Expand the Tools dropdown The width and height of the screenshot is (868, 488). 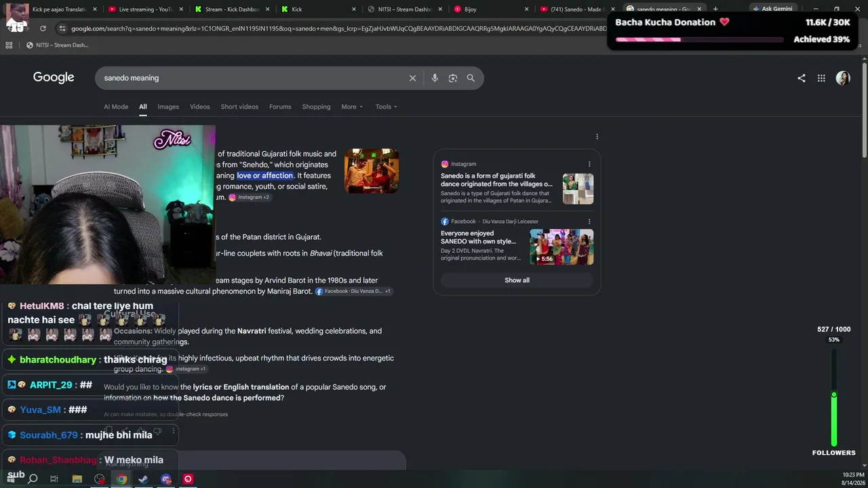click(x=387, y=106)
